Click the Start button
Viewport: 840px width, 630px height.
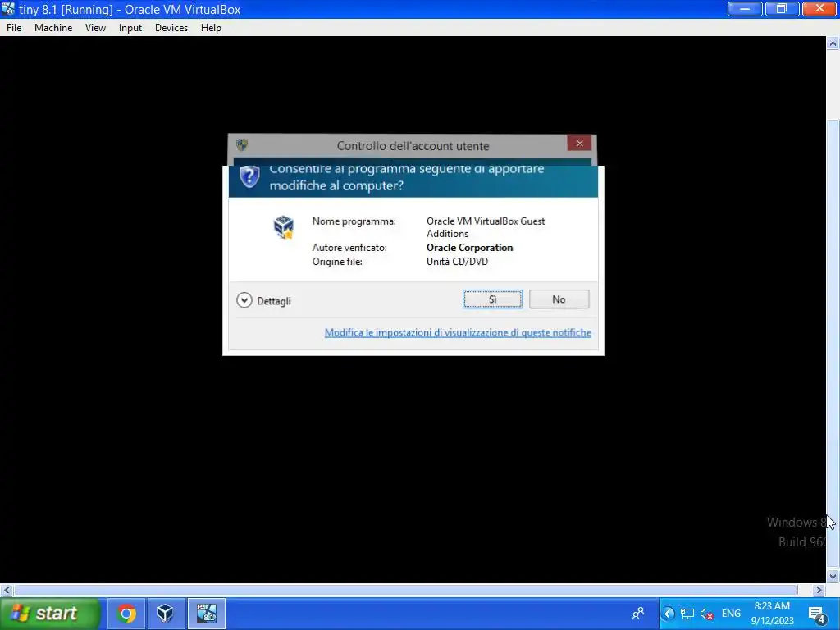(x=49, y=614)
